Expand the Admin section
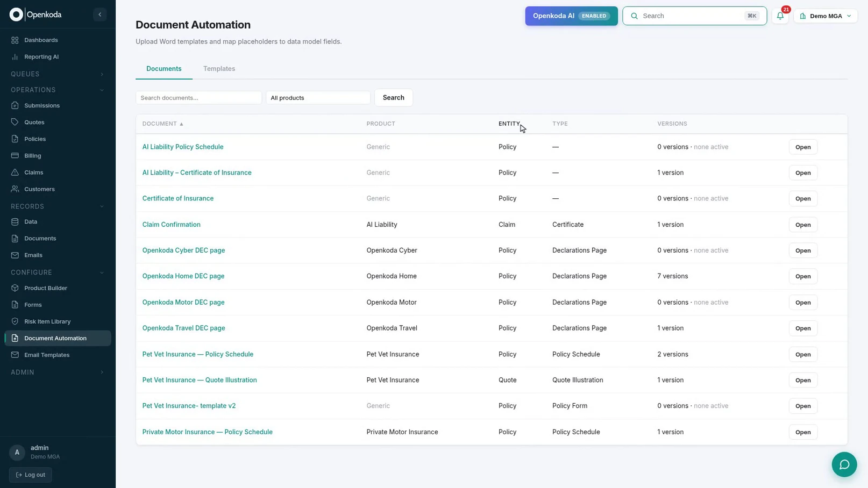This screenshot has height=488, width=868. [58, 372]
